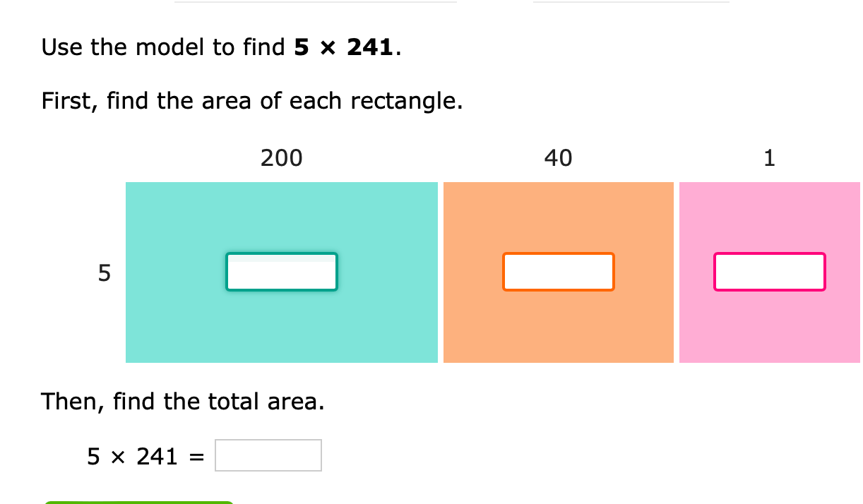
Task: Focus the total area answer field
Action: tap(268, 455)
